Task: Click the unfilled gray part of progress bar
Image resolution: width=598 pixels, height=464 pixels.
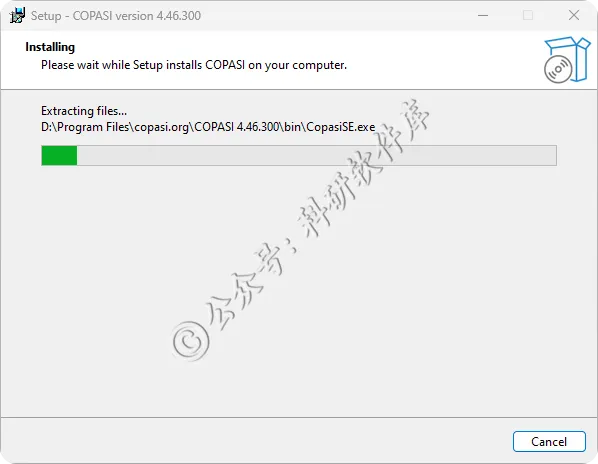Action: pyautogui.click(x=317, y=156)
